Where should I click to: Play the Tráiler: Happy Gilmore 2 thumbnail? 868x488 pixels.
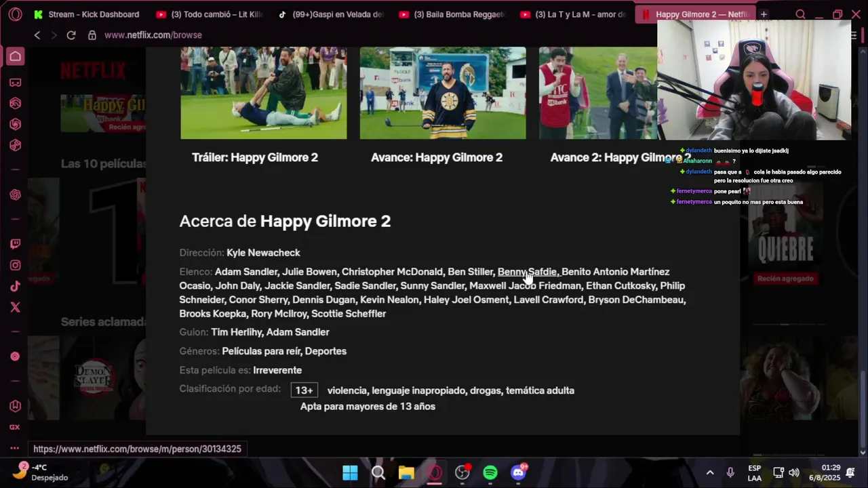[264, 93]
